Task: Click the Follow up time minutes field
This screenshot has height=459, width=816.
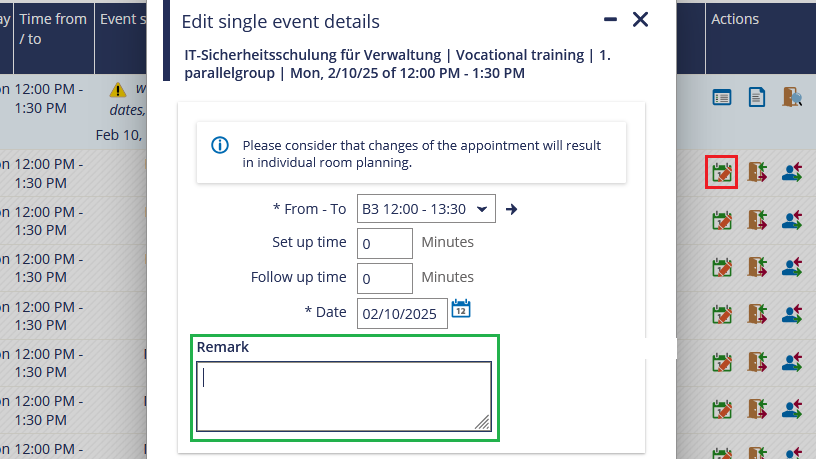Action: coord(385,278)
